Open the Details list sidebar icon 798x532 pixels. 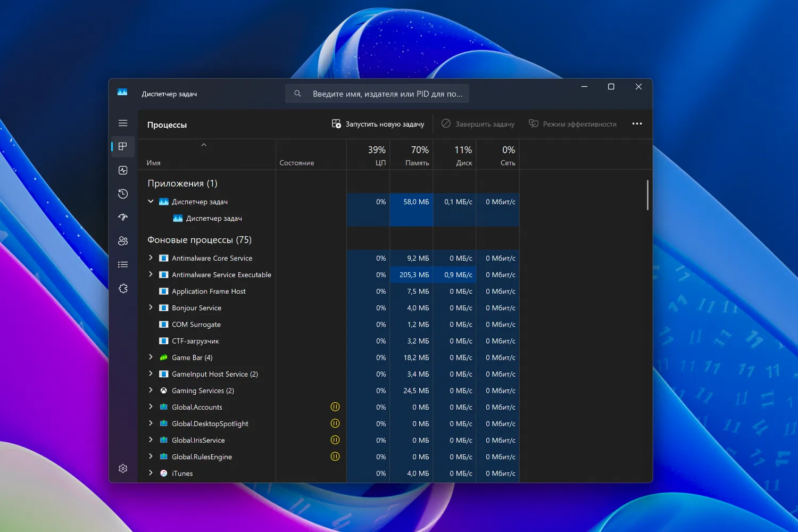point(123,264)
